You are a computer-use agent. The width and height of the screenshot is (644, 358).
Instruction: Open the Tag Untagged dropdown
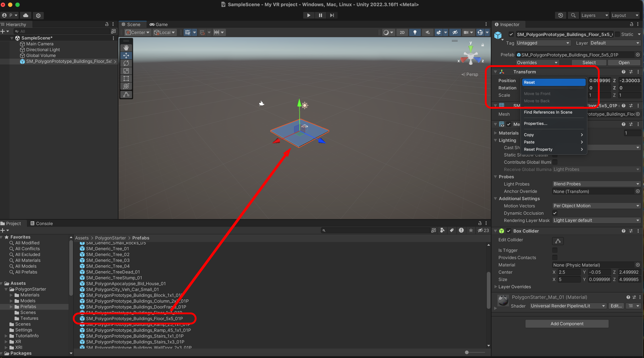(543, 43)
